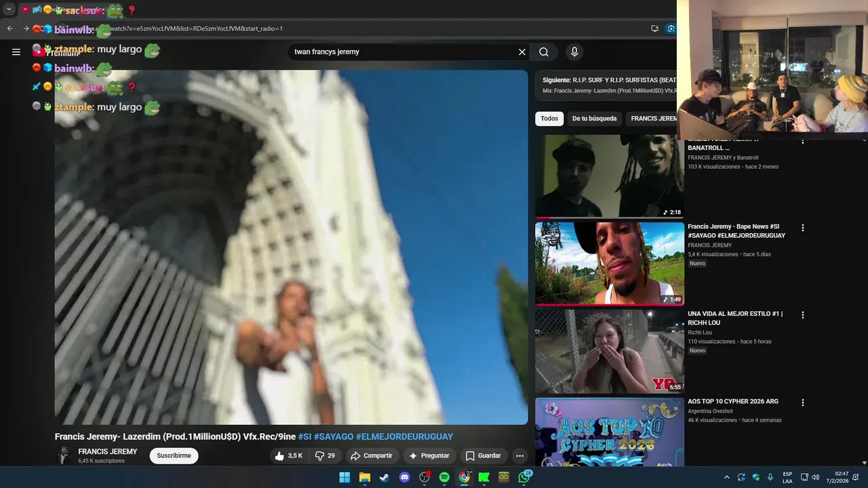
Task: Open the #ELMEJORDEURUGUAY hashtag link
Action: (404, 436)
